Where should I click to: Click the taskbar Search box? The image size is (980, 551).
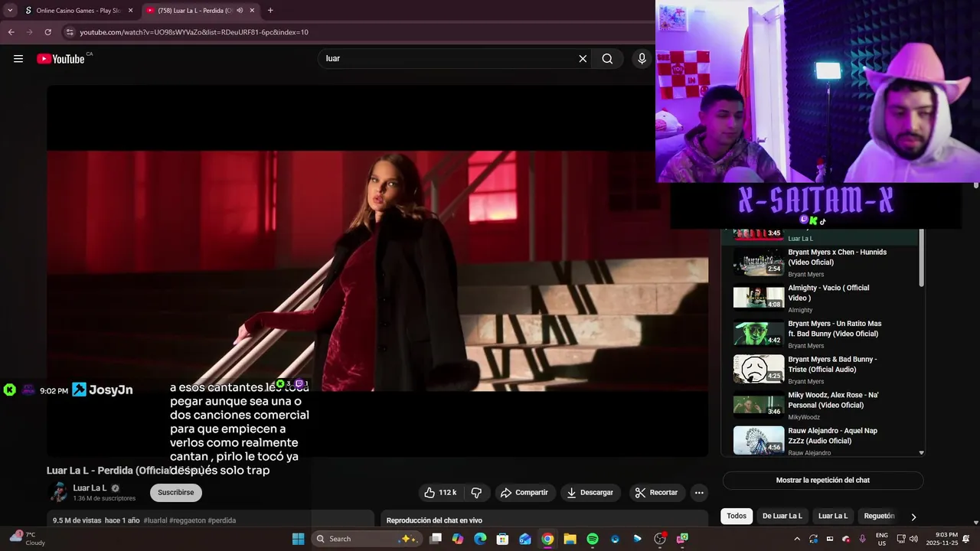[x=366, y=539]
